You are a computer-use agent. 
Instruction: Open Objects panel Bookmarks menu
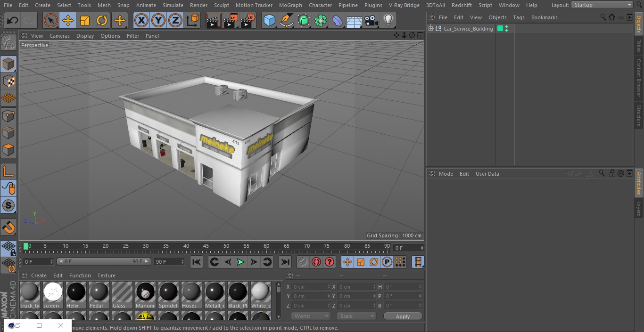544,17
